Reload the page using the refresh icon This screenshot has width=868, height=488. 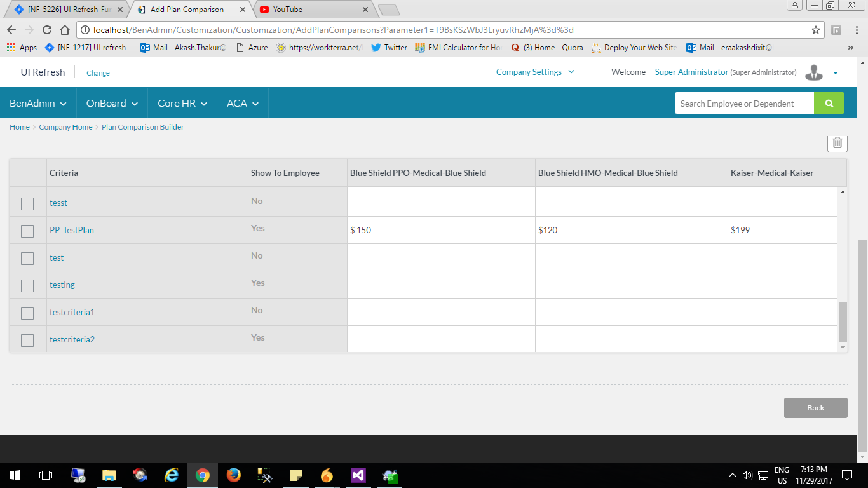(x=46, y=30)
